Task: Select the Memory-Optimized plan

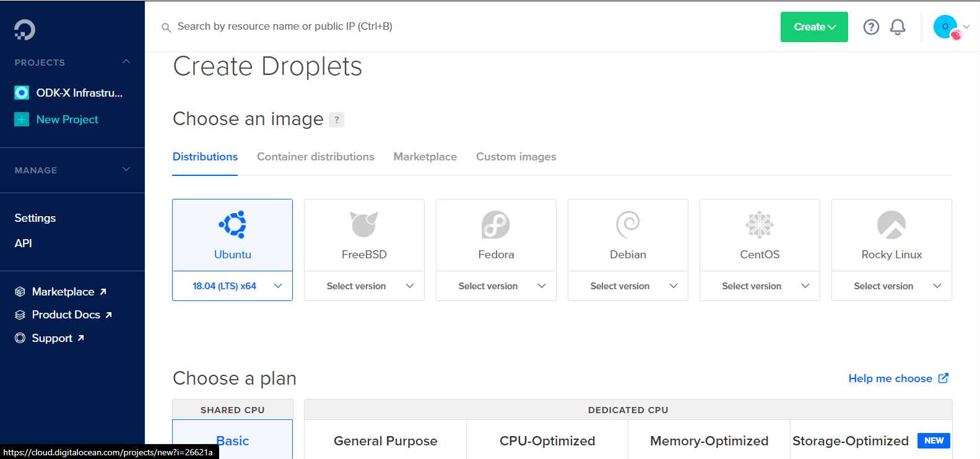Action: [x=709, y=440]
